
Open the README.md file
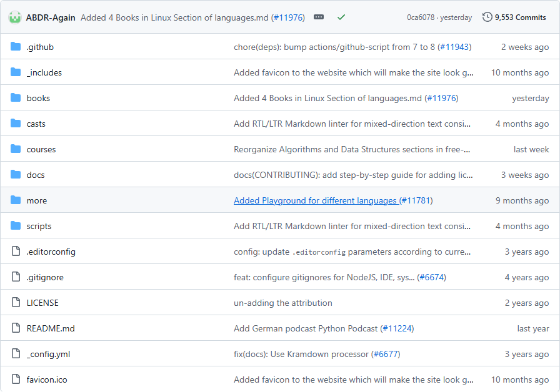click(51, 328)
